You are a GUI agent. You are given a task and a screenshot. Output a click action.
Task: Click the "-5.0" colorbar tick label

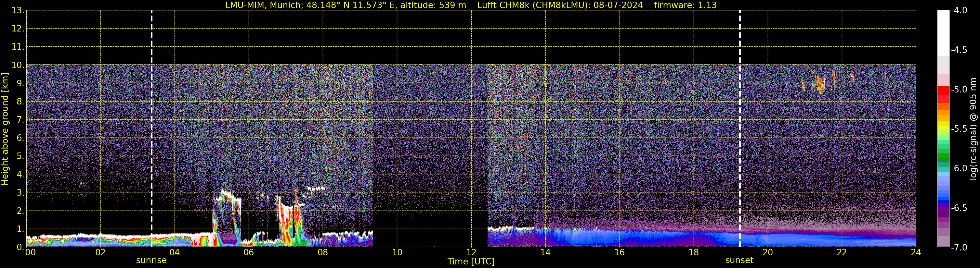[959, 90]
